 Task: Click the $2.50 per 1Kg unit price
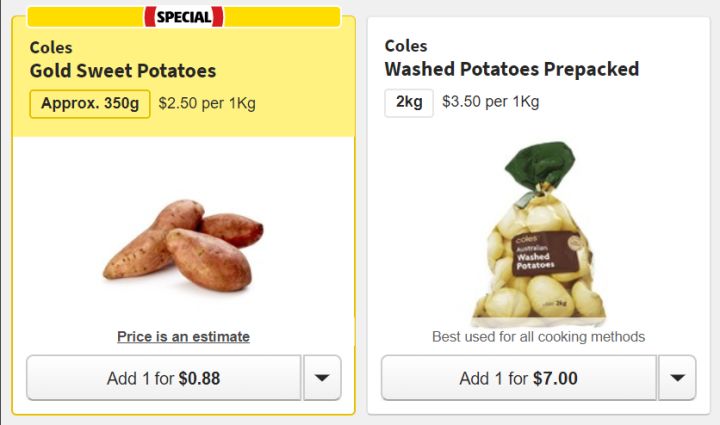point(207,104)
